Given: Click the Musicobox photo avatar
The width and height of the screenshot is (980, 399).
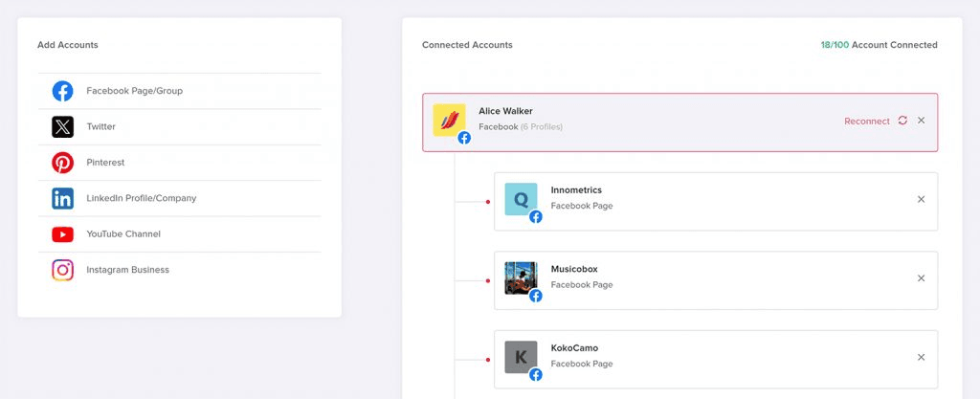Looking at the screenshot, I should (x=522, y=277).
